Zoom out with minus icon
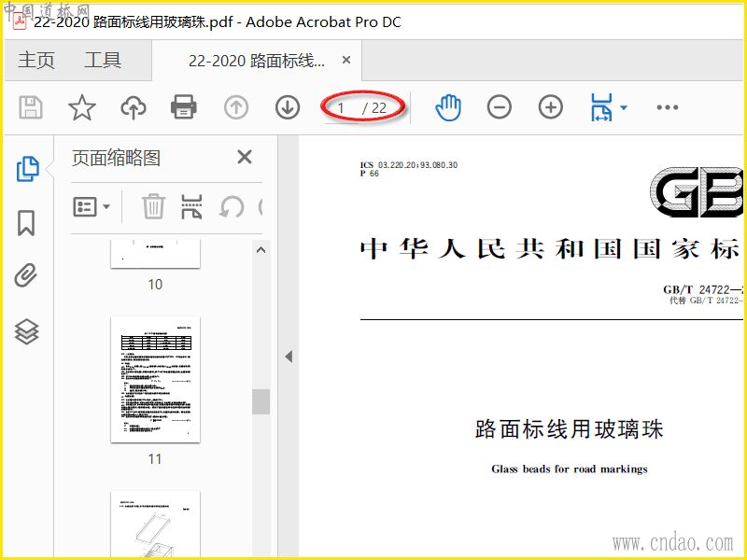This screenshot has height=560, width=747. 500,107
